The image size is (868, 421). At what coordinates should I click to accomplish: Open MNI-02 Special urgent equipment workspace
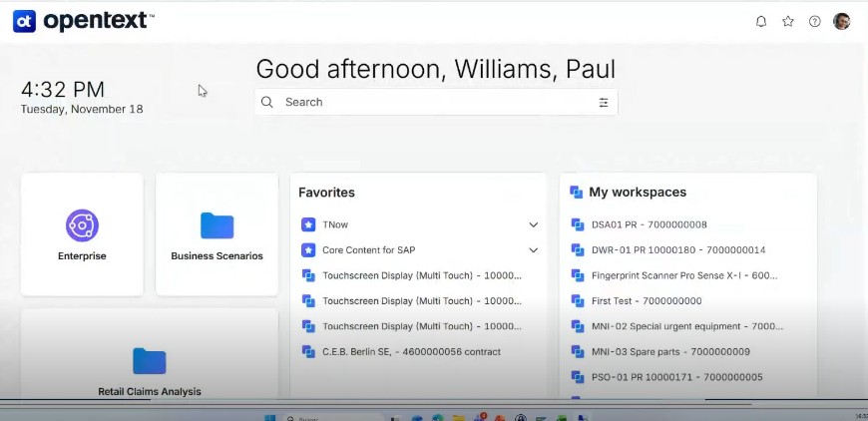687,326
